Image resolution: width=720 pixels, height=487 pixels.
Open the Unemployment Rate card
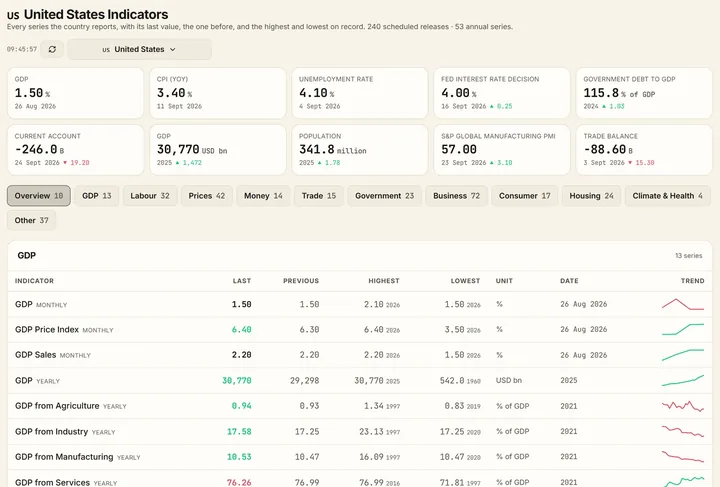click(360, 93)
